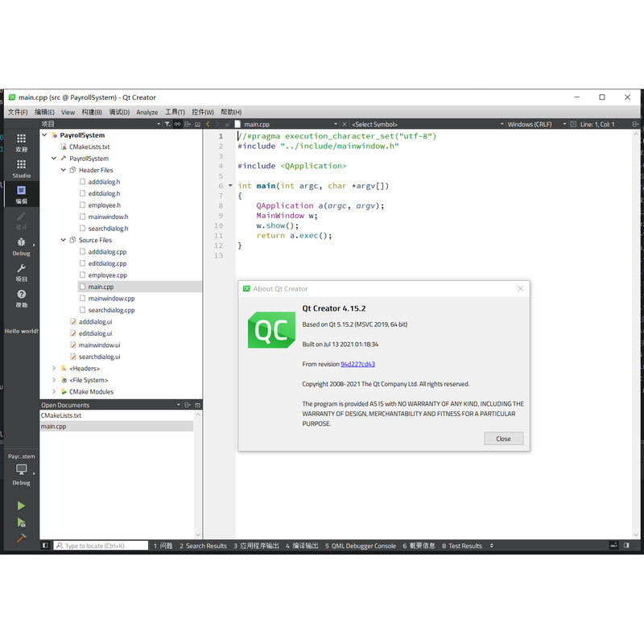
Task: Go back with the yellow left arrow
Action: click(208, 124)
